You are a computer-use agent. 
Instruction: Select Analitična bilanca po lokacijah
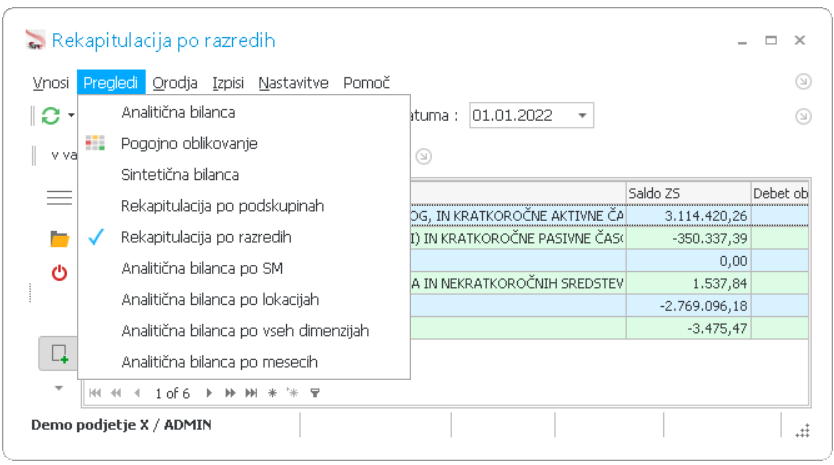click(244, 300)
